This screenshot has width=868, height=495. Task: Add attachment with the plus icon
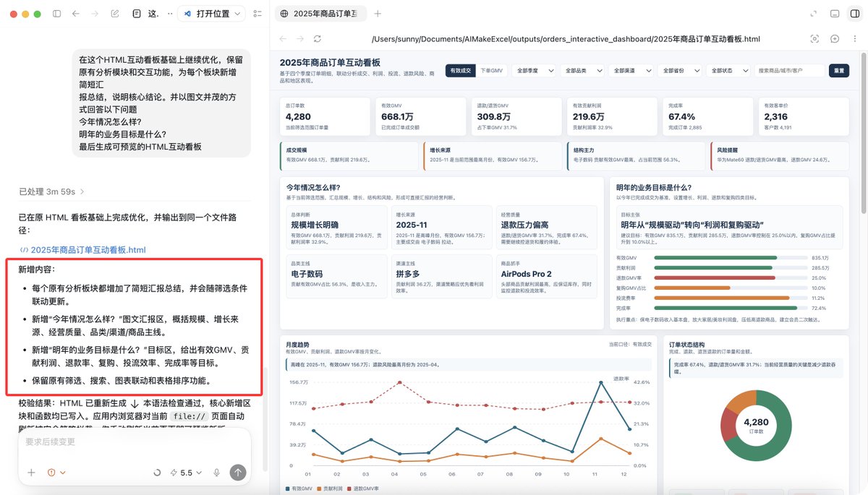(31, 473)
